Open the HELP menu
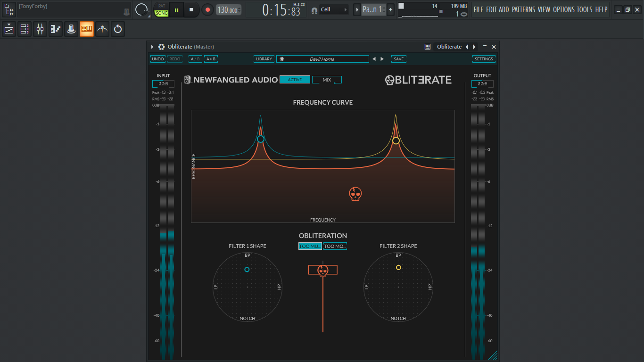The width and height of the screenshot is (644, 362). pyautogui.click(x=601, y=9)
